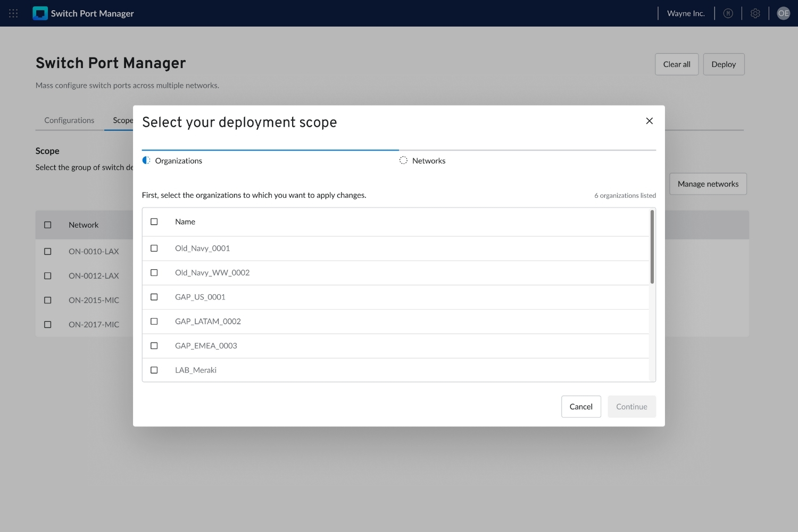Open the app launcher grid icon

click(13, 13)
